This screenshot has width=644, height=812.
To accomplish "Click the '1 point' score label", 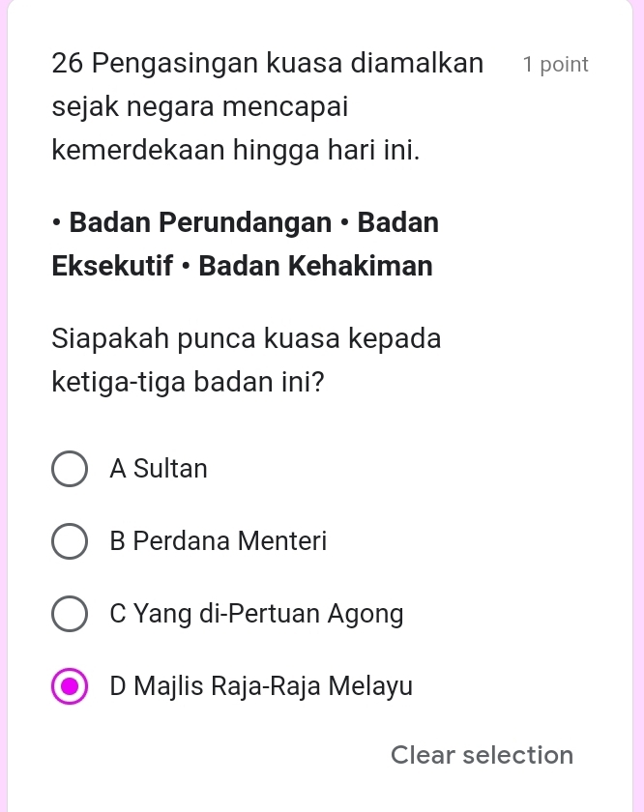I will pos(555,65).
